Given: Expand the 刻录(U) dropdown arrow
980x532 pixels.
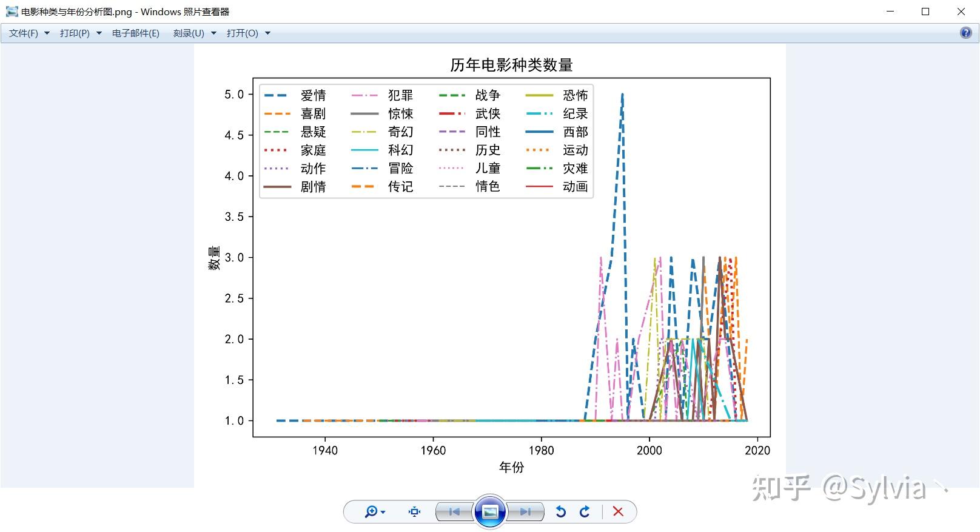Looking at the screenshot, I should (213, 33).
